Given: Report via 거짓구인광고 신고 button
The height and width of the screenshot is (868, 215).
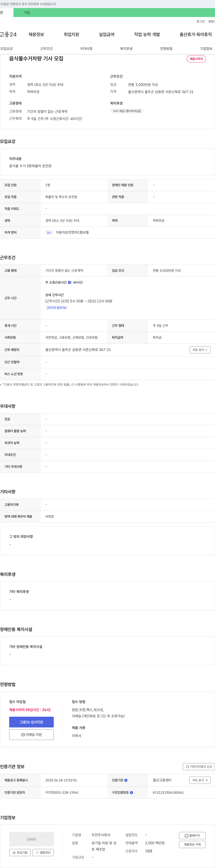Looking at the screenshot, I should [x=199, y=767].
